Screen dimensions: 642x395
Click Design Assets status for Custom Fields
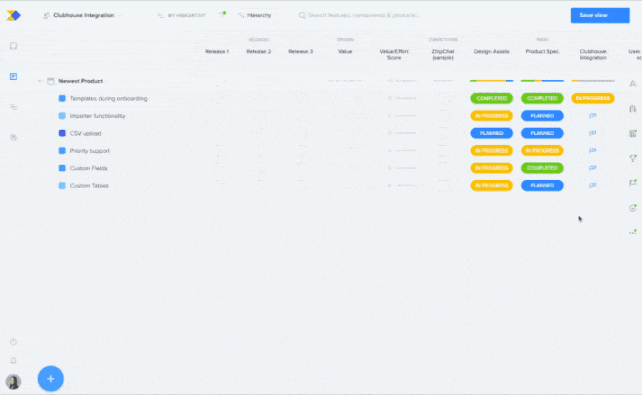[x=491, y=168]
